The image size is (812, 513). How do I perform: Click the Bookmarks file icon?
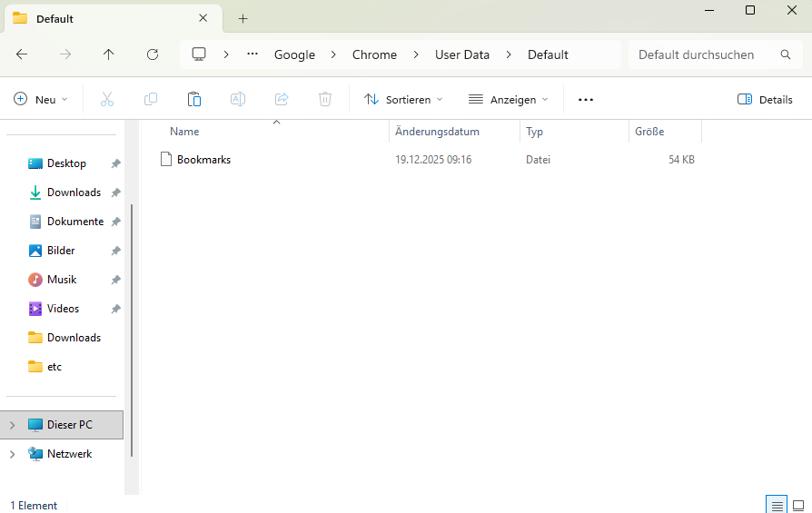pos(165,160)
